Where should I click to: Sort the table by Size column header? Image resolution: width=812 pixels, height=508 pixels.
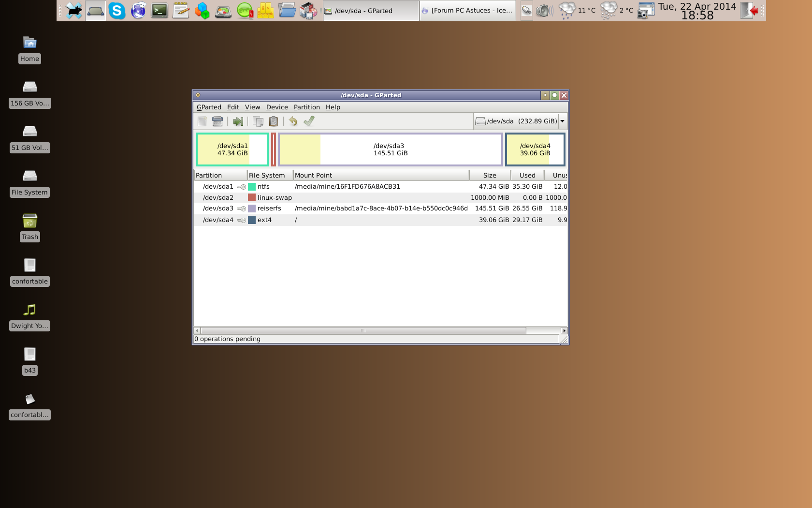(490, 176)
